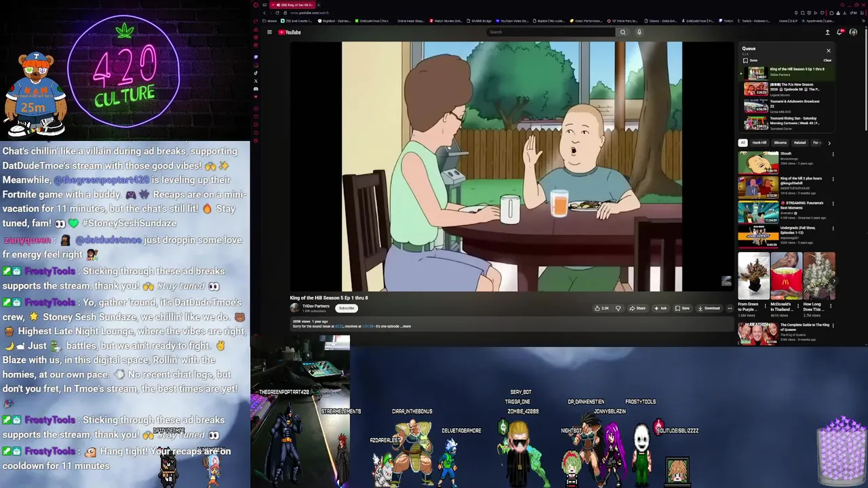Advance Shorts shelf with next arrow
Screen dimensions: 868x488
[x=833, y=280]
